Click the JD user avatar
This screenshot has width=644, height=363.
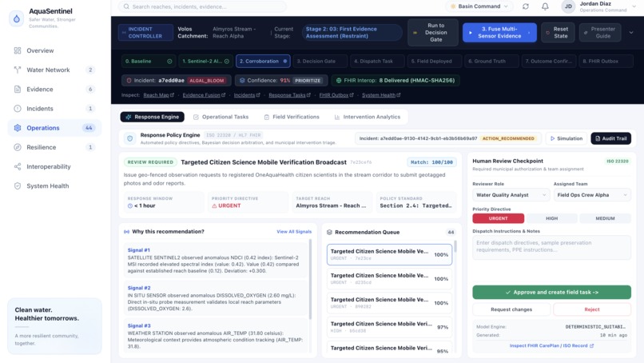(568, 6)
